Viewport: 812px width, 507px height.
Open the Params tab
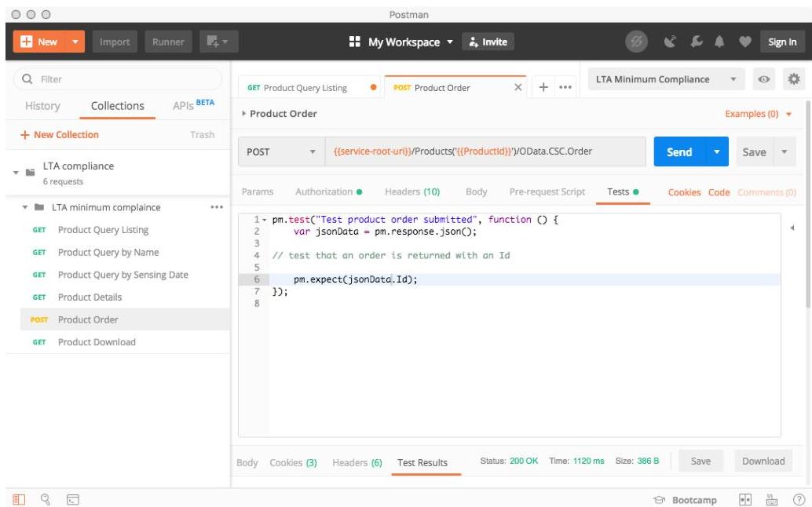258,192
